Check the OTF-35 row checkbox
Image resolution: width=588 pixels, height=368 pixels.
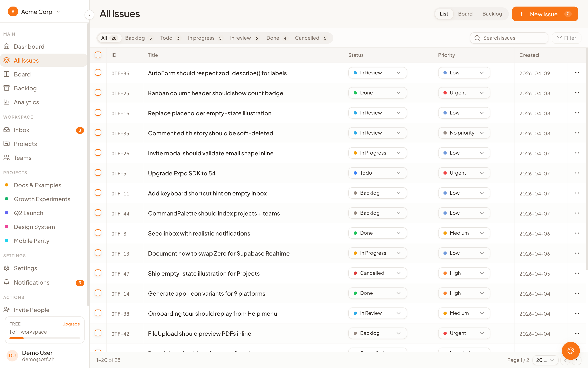pos(98,133)
